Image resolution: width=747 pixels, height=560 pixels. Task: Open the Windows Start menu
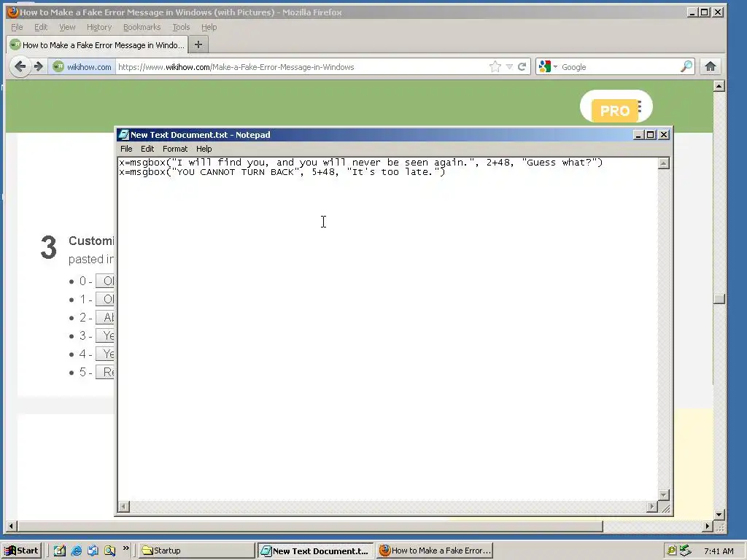[x=21, y=551]
